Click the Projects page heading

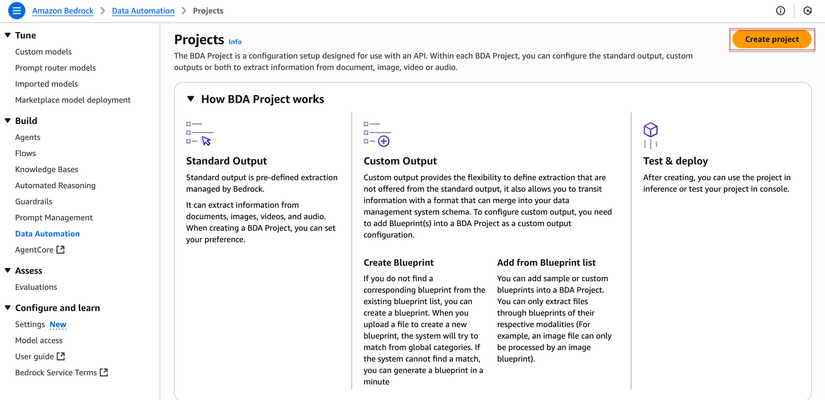click(x=199, y=39)
